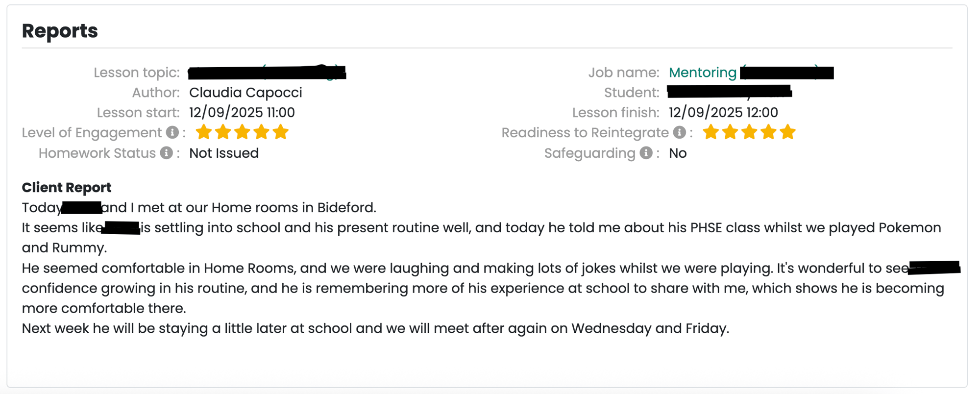Click the Readiness to Reintegrate info icon

[x=679, y=132]
